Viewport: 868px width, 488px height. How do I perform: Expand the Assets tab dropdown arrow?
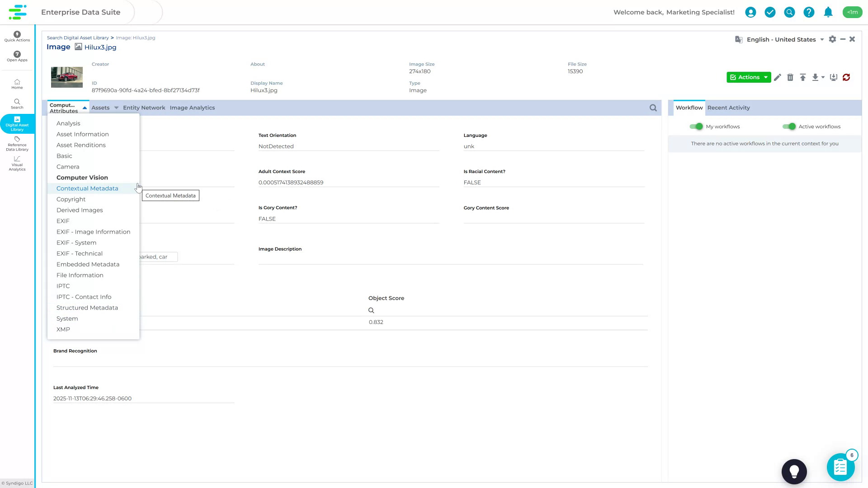(116, 108)
